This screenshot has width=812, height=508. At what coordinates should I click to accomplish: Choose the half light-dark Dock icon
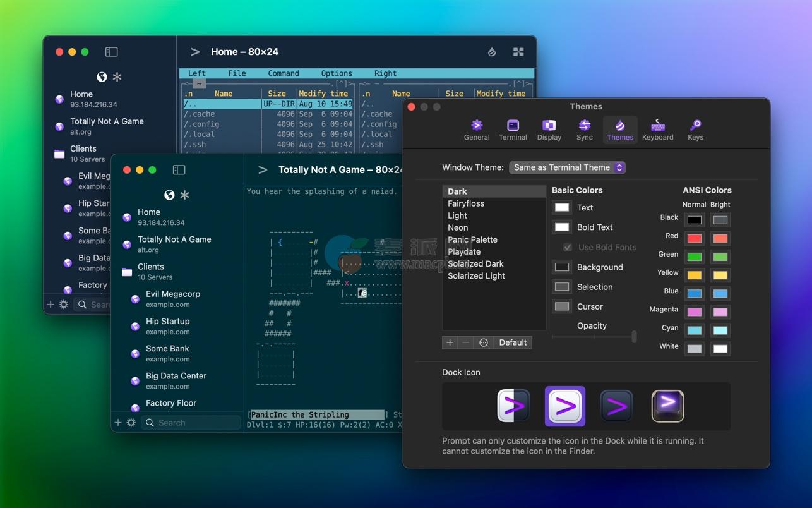click(x=515, y=406)
